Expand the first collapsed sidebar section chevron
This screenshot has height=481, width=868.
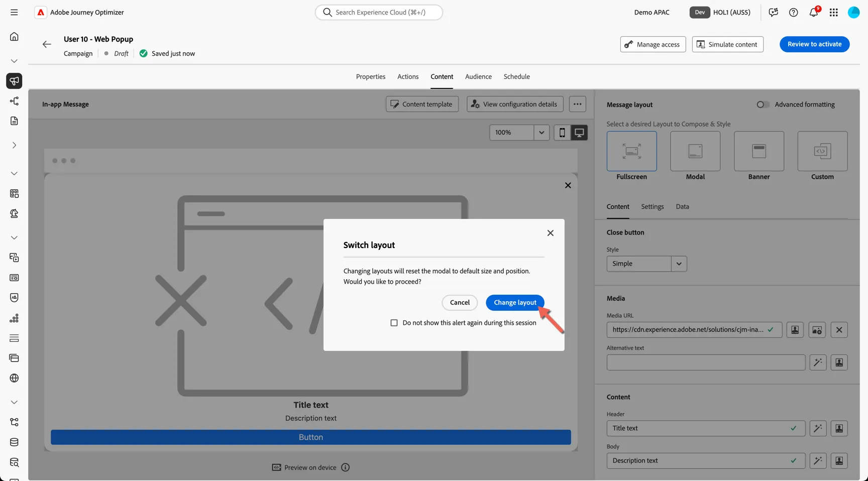tap(14, 61)
